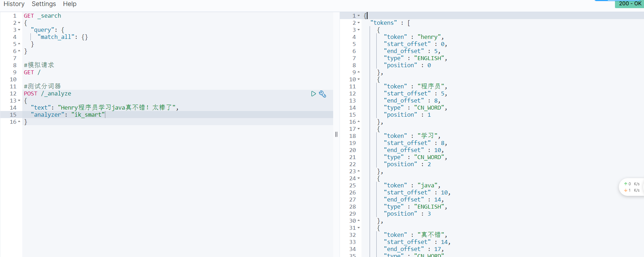Screen dimensions: 644x257
Task: Collapse the response root at output line 1
Action: pos(359,16)
